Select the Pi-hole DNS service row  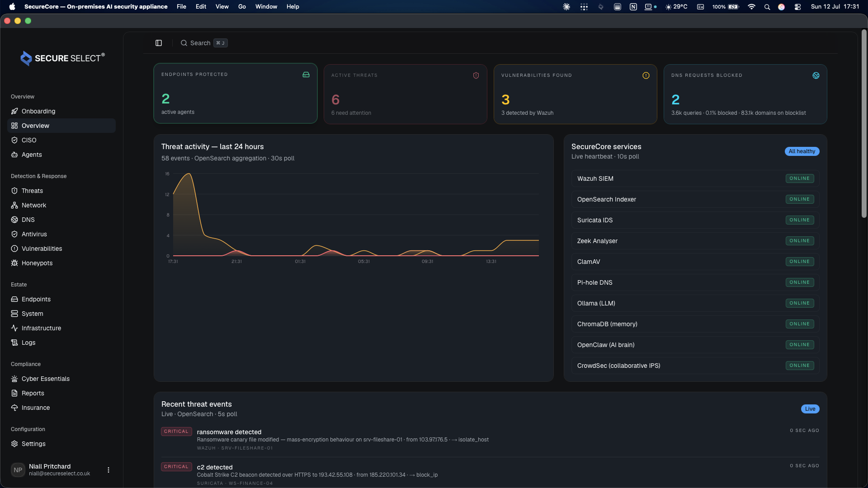695,282
